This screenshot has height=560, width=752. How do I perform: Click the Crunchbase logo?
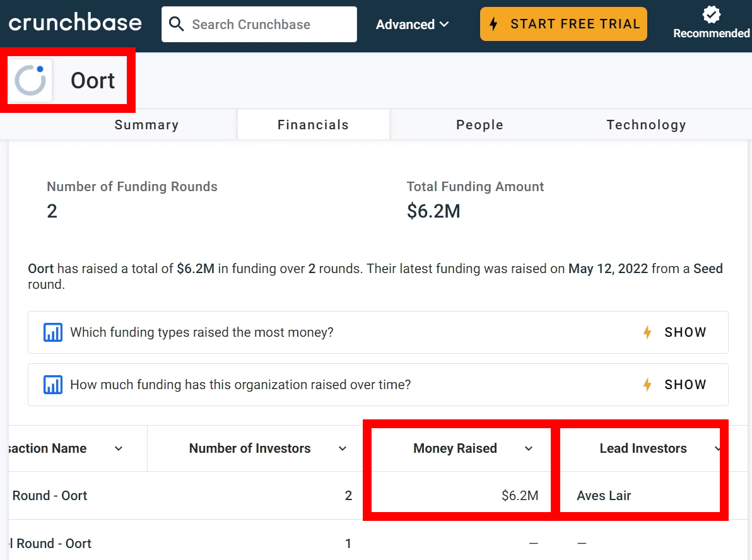75,24
